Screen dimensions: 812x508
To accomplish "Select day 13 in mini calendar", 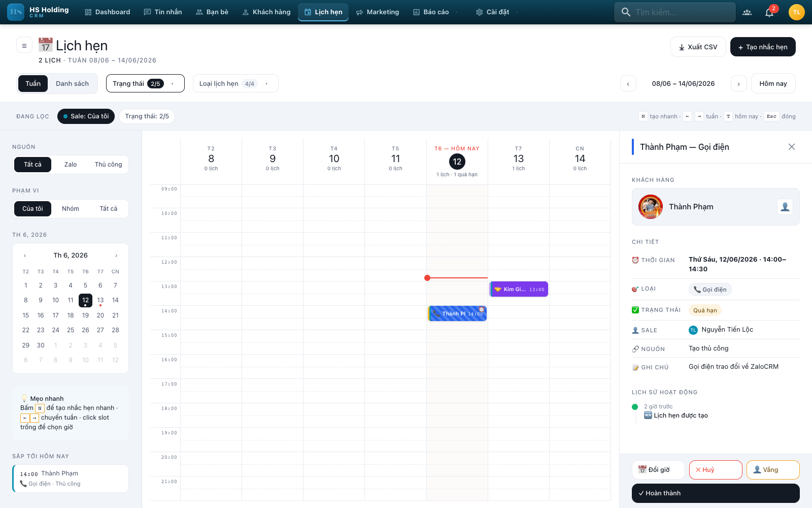I will pyautogui.click(x=100, y=300).
